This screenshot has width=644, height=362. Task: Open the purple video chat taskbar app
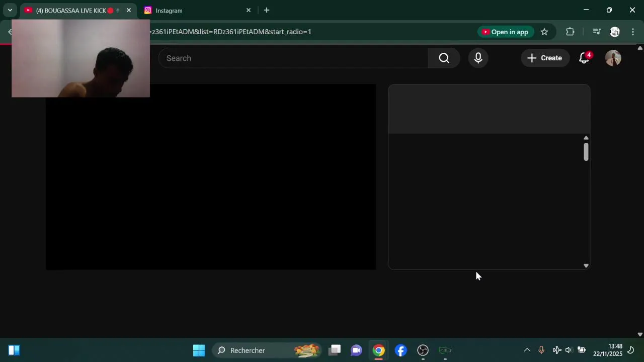[x=357, y=350]
